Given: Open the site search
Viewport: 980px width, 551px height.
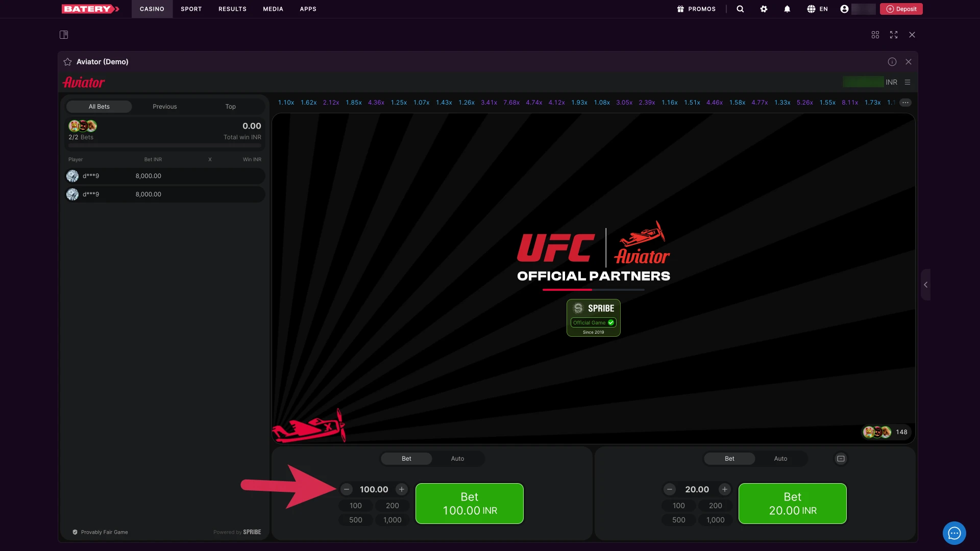Looking at the screenshot, I should pos(740,9).
